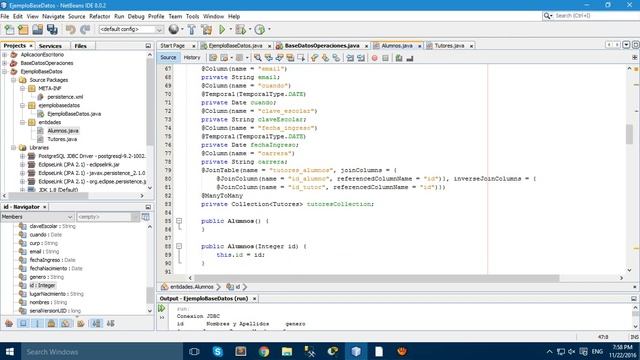Expand the AplicacionEscritorio project node
Screen dimensions: 640x360
tap(4, 55)
